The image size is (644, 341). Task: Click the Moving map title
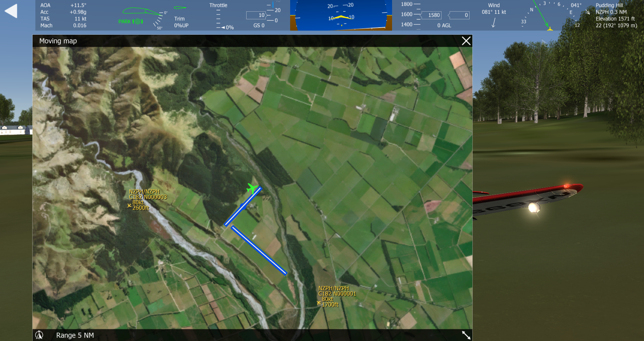coord(58,41)
